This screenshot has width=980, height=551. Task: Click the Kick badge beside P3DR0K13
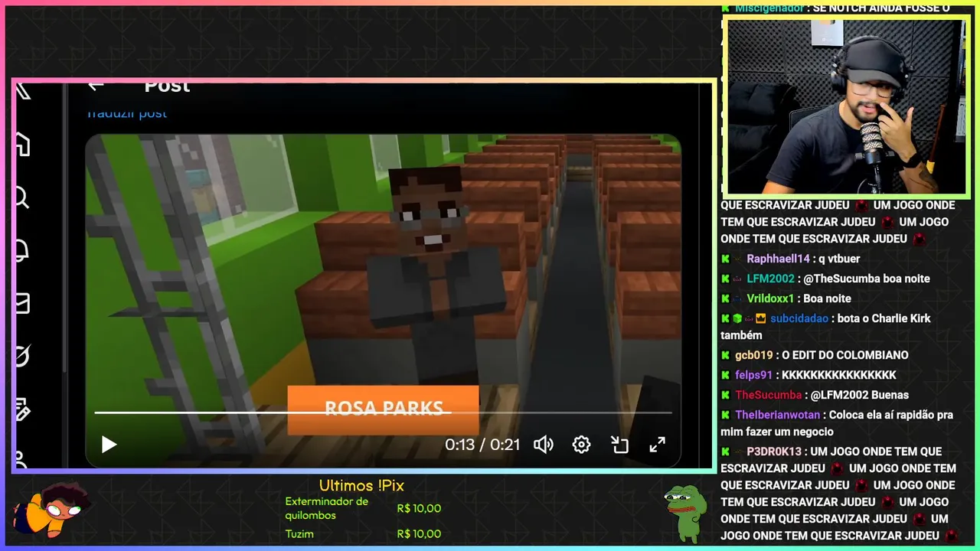click(725, 452)
